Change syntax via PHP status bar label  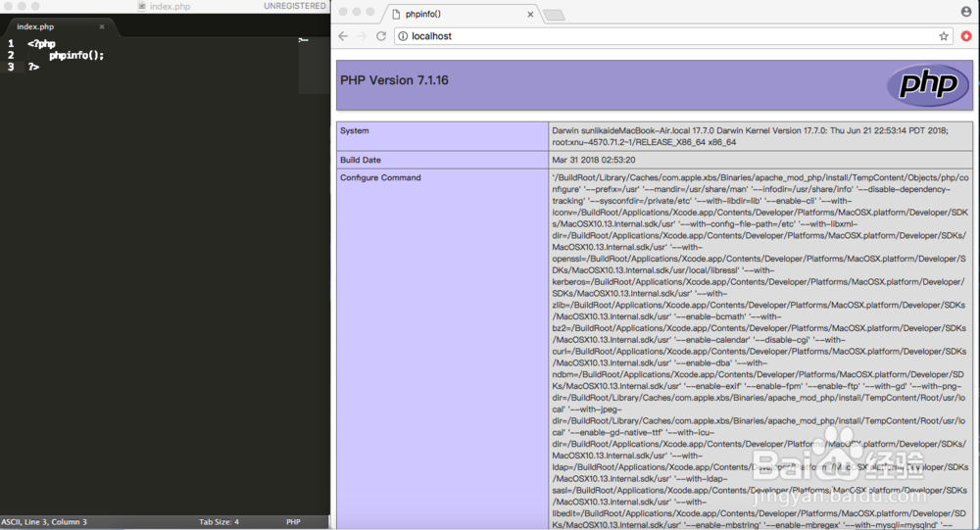pyautogui.click(x=293, y=522)
